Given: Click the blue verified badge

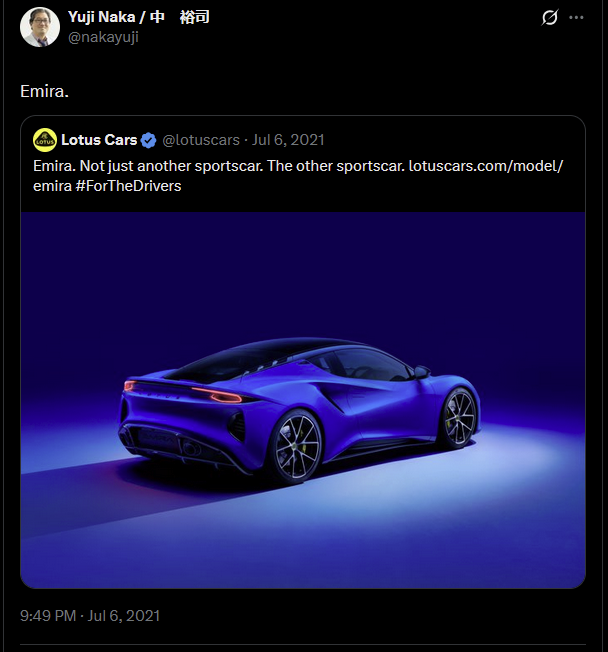Looking at the screenshot, I should point(148,140).
